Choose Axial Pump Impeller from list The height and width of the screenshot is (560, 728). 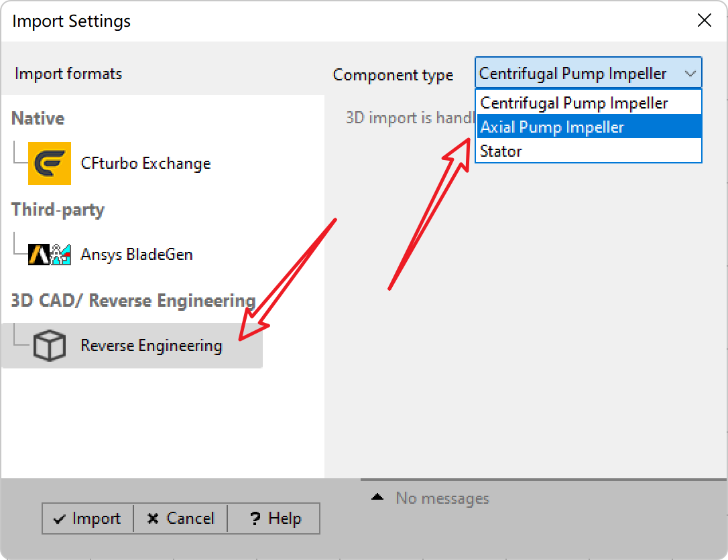tap(589, 127)
